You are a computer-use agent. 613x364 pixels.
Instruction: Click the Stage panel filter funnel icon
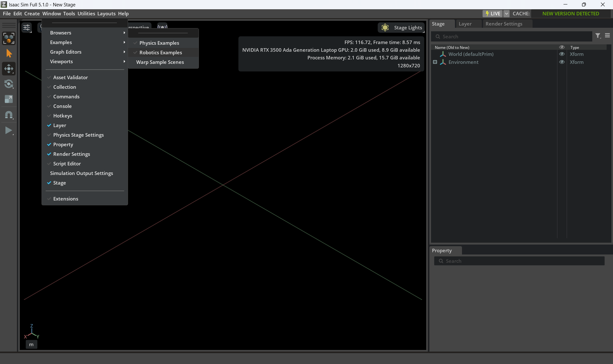(598, 36)
